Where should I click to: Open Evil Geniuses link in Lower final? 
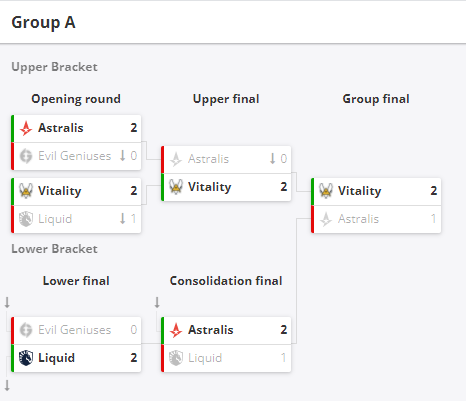(x=75, y=330)
